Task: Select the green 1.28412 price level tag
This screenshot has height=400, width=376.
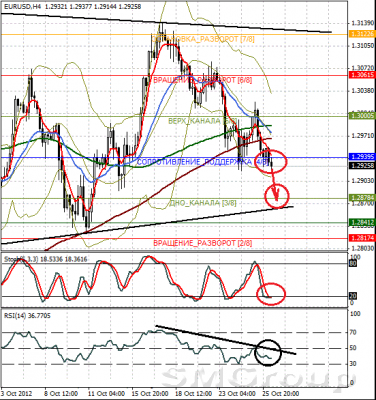Action: coord(362,222)
